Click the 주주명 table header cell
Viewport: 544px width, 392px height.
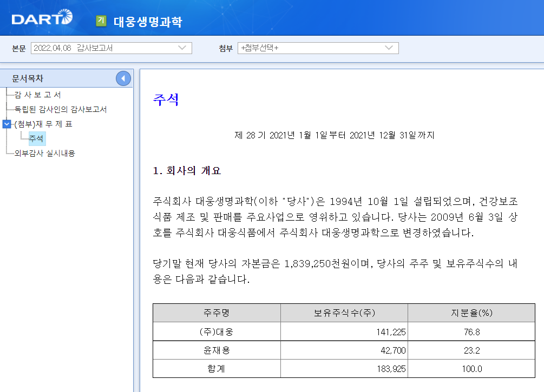[216, 313]
